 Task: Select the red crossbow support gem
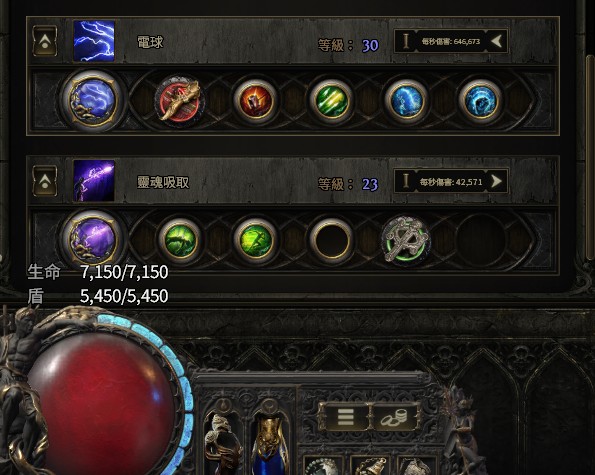[179, 101]
